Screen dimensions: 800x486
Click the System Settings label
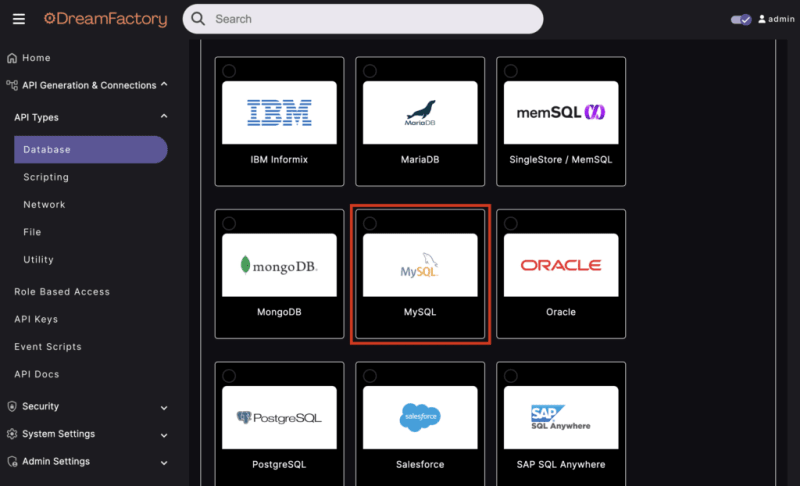pyautogui.click(x=59, y=434)
